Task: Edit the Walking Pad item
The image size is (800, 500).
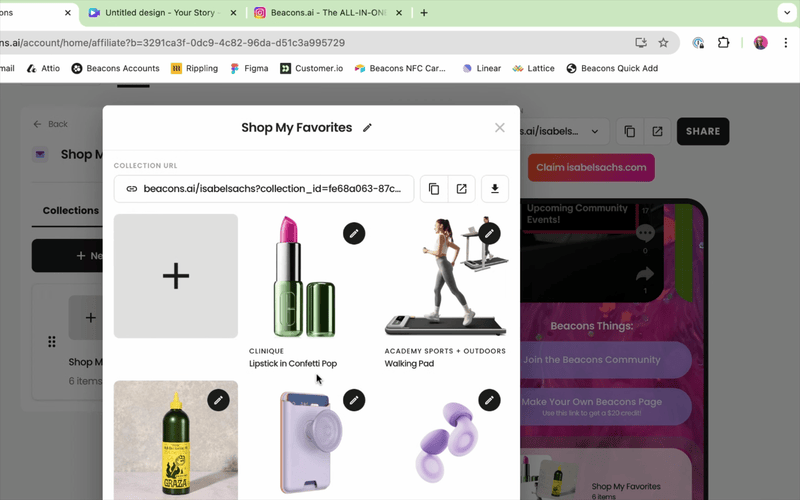Action: tap(489, 234)
